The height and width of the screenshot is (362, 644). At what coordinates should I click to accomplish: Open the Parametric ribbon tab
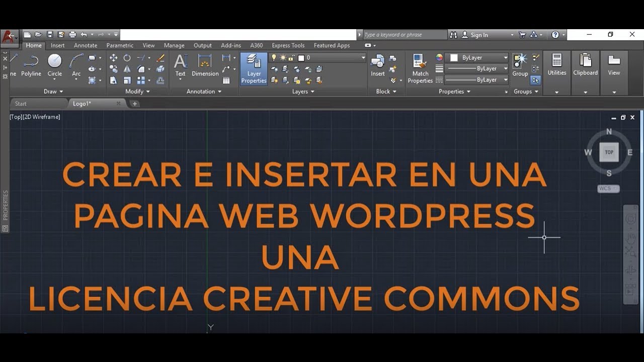point(120,45)
